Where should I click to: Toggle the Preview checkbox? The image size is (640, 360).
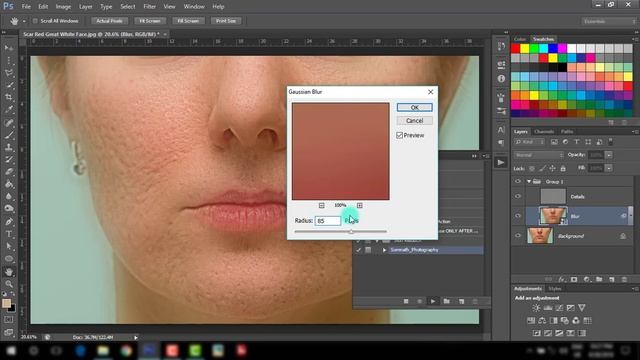pyautogui.click(x=400, y=135)
